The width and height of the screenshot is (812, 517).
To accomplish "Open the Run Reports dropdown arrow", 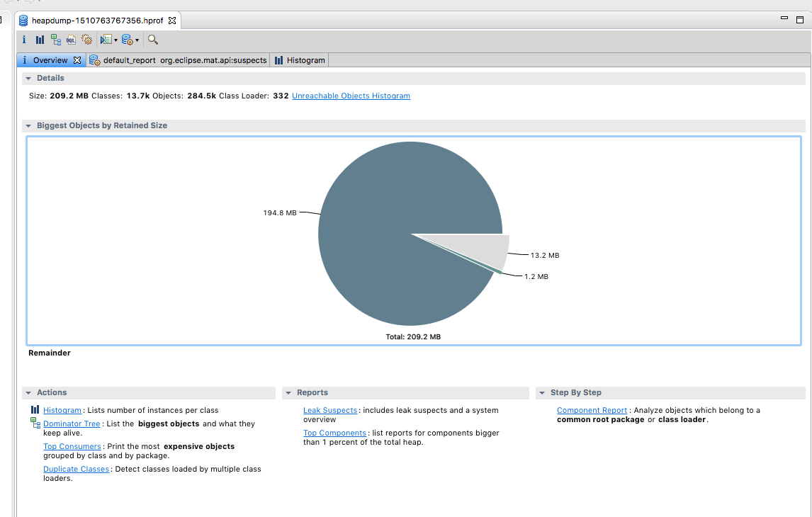I will (x=115, y=40).
